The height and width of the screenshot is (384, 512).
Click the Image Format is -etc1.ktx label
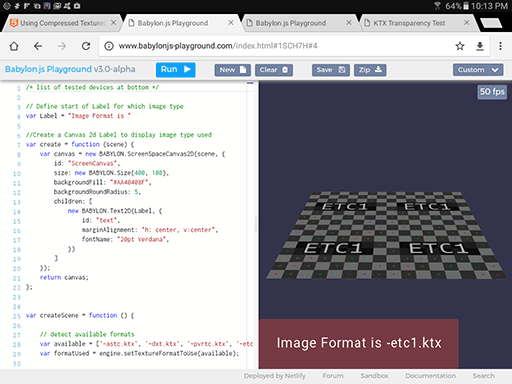coord(359,344)
